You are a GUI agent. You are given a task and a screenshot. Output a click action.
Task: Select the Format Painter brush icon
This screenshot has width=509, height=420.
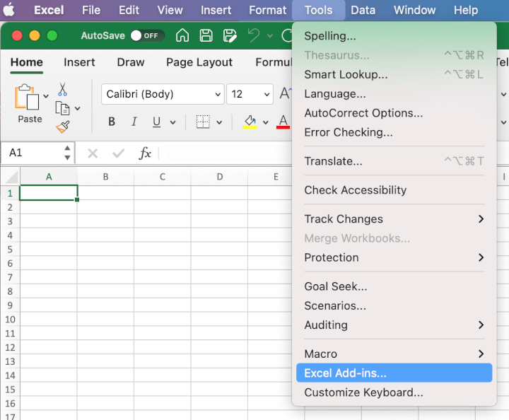tap(63, 127)
